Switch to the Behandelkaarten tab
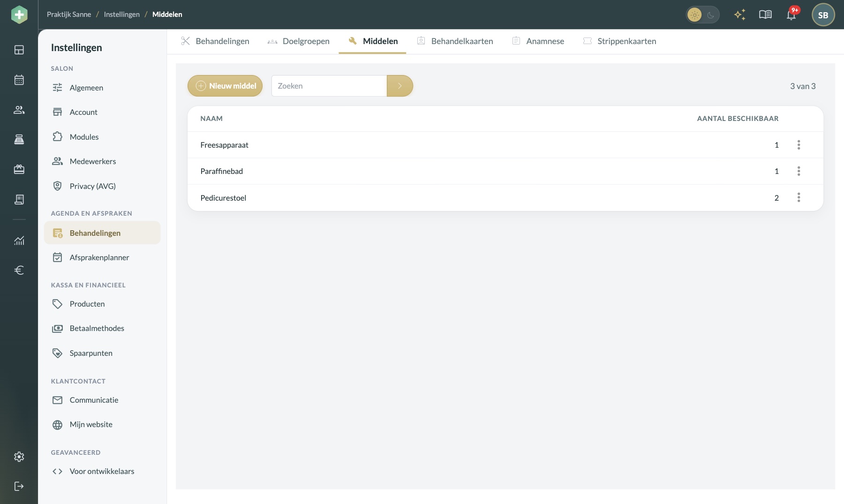844x504 pixels. click(x=455, y=41)
